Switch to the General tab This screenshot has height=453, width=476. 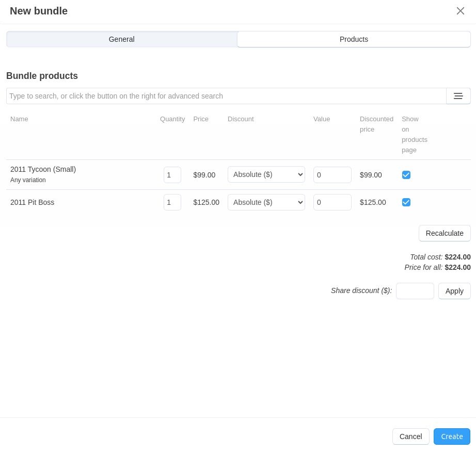121,39
